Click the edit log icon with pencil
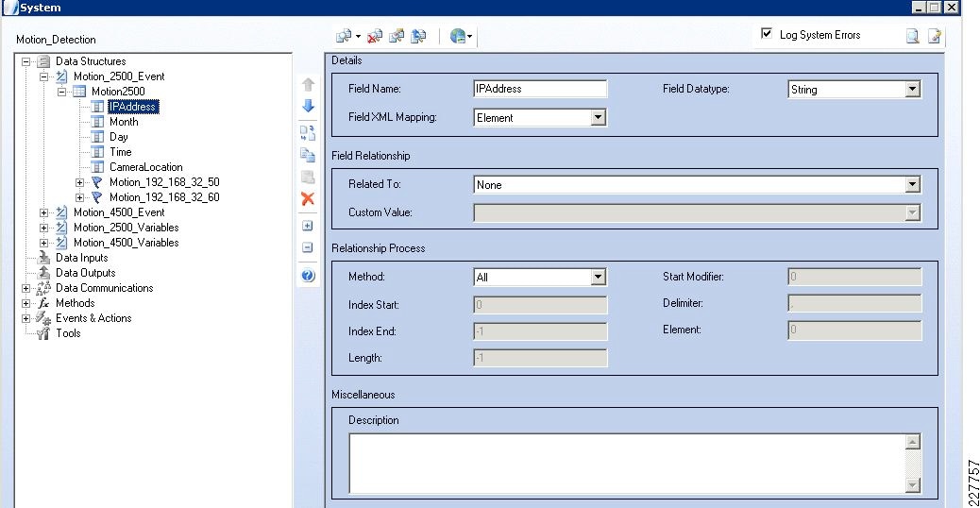Image resolution: width=980 pixels, height=508 pixels. (935, 36)
